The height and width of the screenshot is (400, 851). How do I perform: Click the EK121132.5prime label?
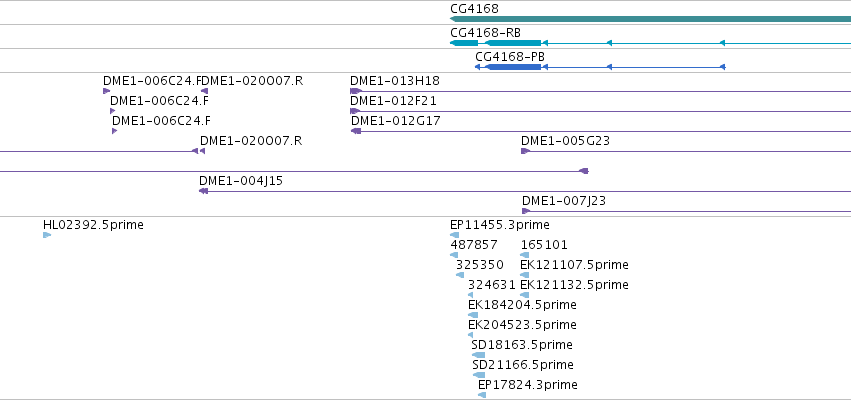(x=574, y=285)
